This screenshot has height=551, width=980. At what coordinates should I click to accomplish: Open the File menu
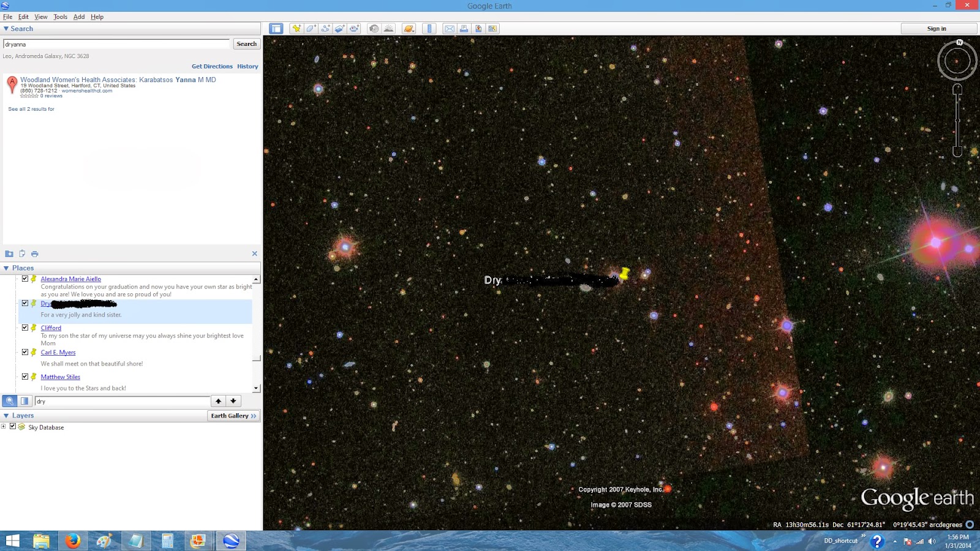[8, 17]
